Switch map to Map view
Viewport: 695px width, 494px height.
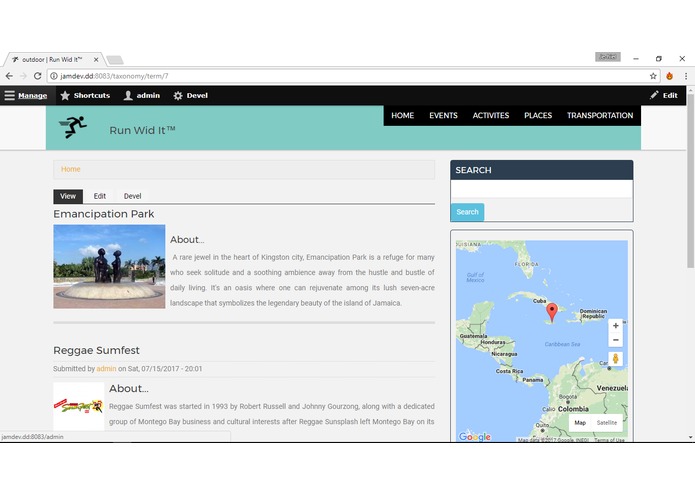pyautogui.click(x=580, y=423)
